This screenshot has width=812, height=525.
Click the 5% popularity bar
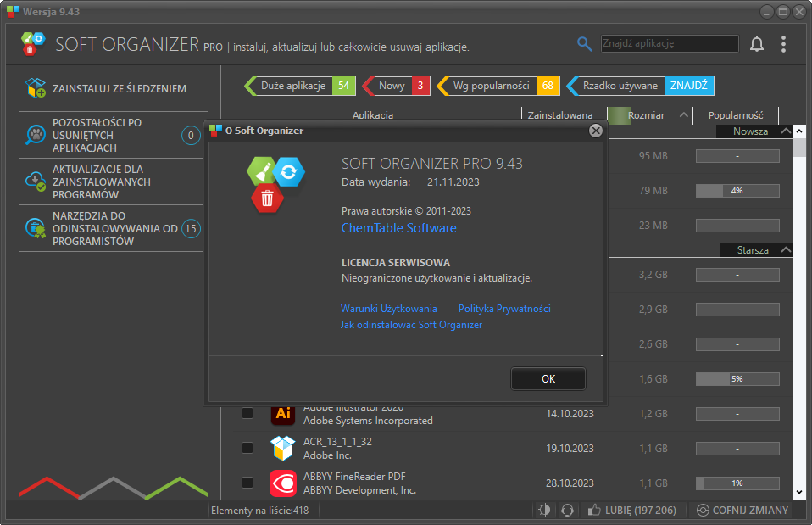pyautogui.click(x=737, y=379)
